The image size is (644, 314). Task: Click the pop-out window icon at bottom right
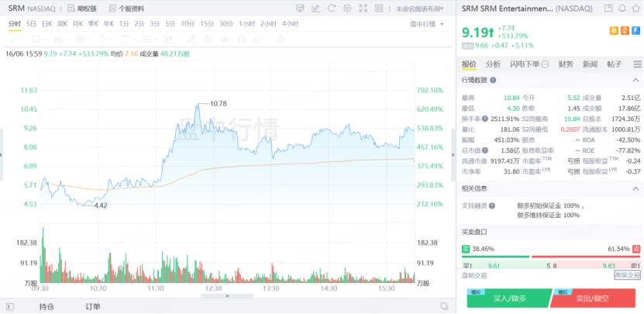coord(443,306)
